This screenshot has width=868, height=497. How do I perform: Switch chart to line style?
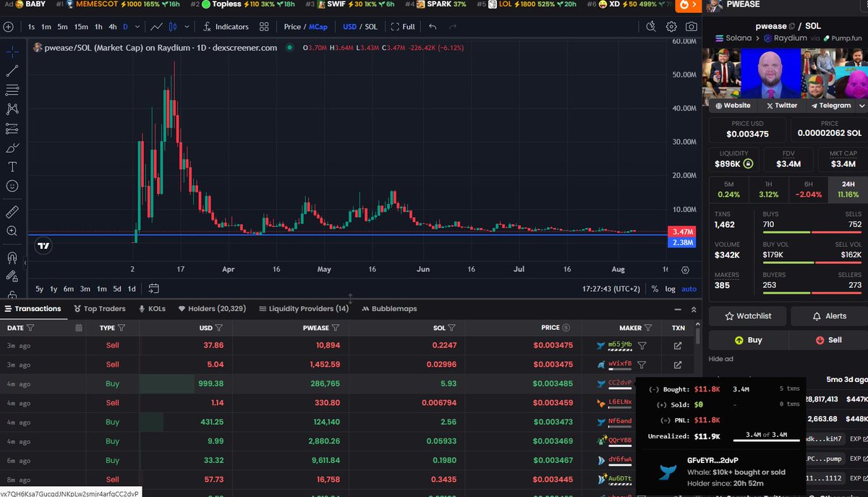(x=157, y=27)
